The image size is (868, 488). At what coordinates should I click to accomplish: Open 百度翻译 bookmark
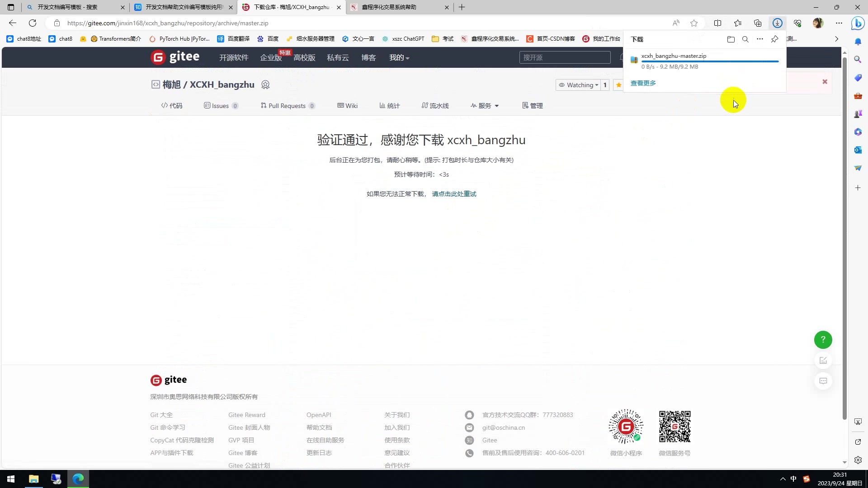coord(234,39)
